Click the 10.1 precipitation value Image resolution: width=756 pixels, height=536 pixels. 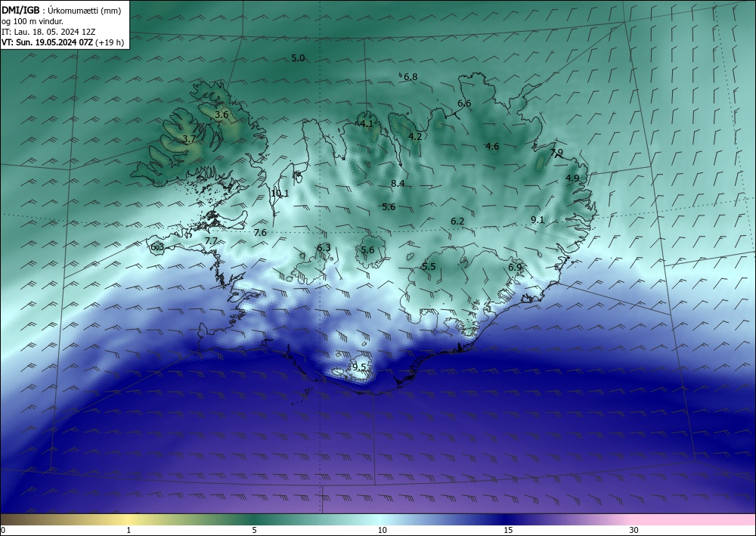(280, 194)
